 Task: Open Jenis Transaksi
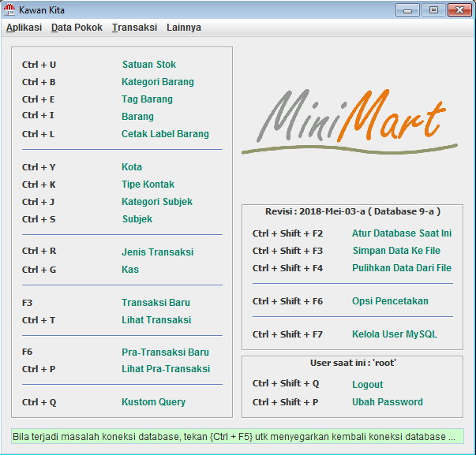tap(157, 252)
